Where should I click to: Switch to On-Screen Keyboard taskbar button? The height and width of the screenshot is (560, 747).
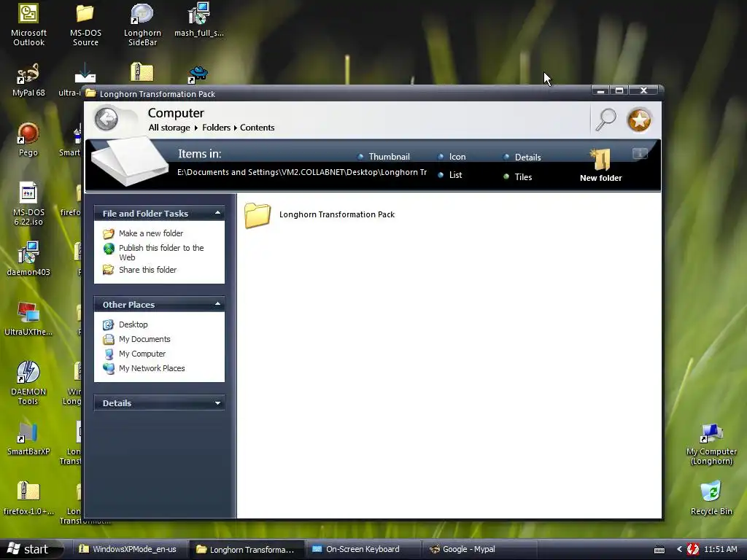pyautogui.click(x=363, y=549)
